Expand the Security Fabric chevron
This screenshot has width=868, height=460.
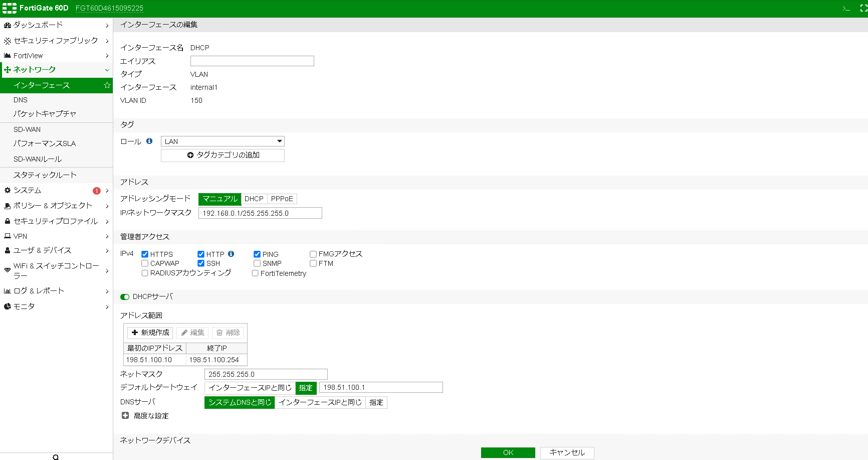[107, 41]
